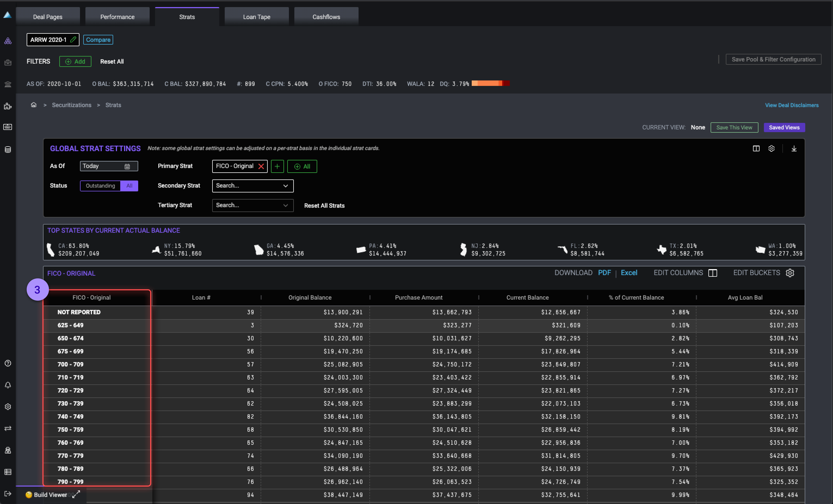833x504 pixels.
Task: Open the Tertiary Strat dropdown
Action: [252, 206]
